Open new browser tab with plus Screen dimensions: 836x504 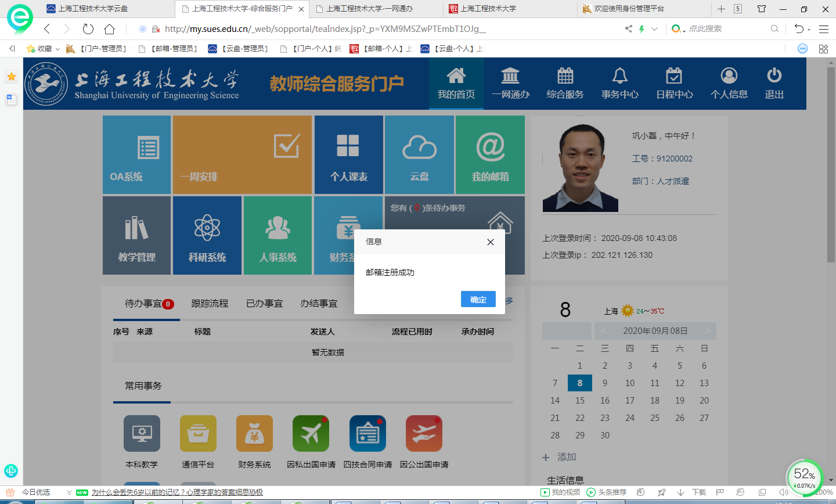tap(721, 9)
